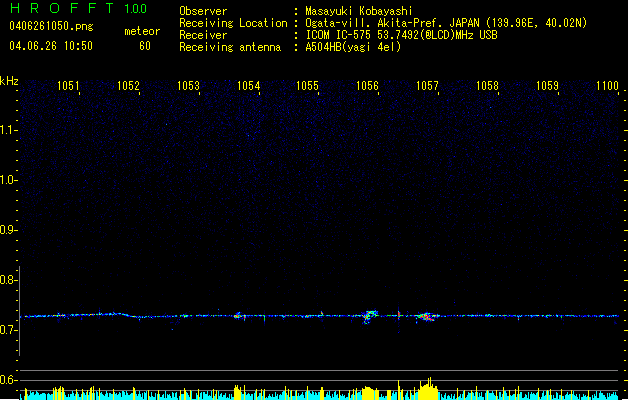Screen dimensions: 629x400
Task: Click the kHz axis unit label
Action: [x=9, y=81]
